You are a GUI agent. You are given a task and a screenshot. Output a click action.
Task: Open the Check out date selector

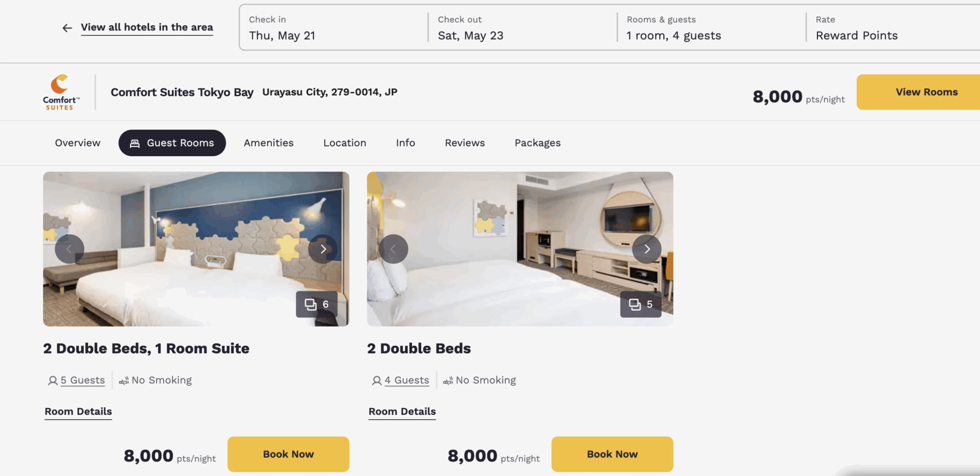[x=523, y=28]
